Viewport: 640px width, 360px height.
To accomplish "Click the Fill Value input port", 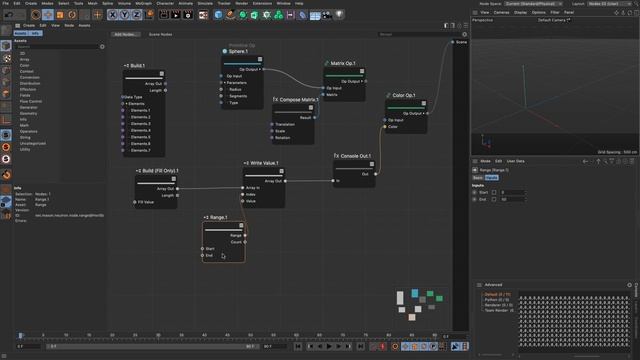I will click(x=135, y=202).
